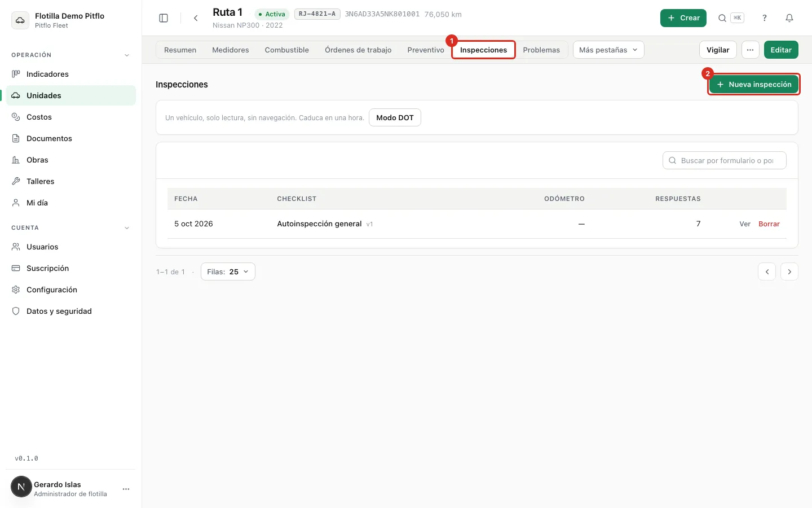This screenshot has width=812, height=508.
Task: Open user menu dots beside Gerardo Islas
Action: point(126,489)
